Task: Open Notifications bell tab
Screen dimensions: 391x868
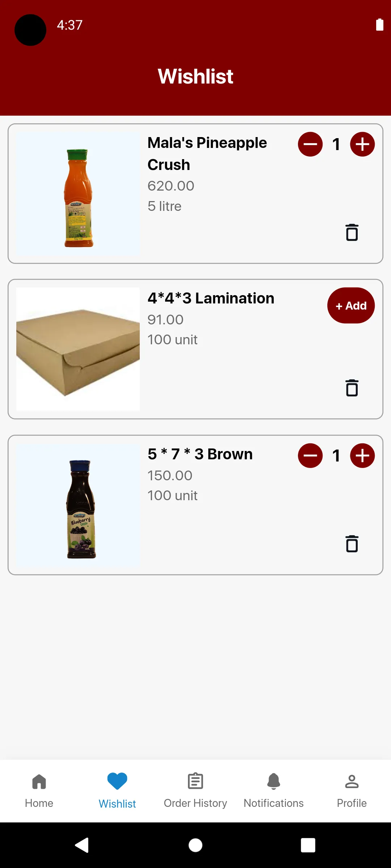Action: click(274, 791)
